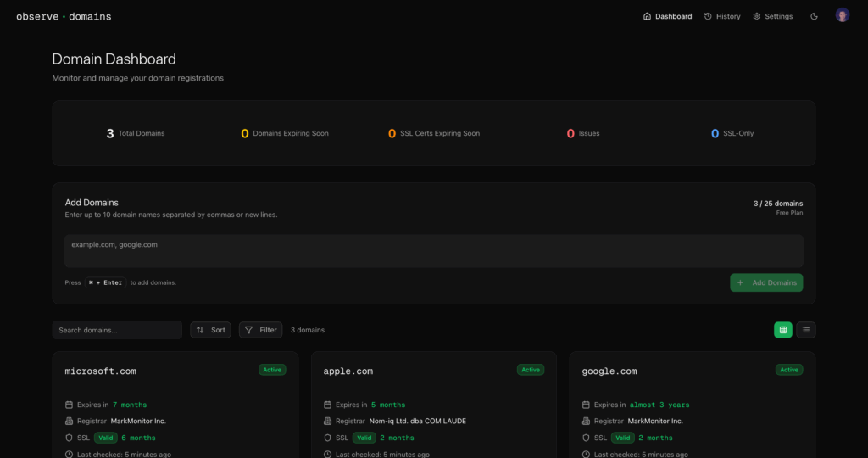868x458 pixels.
Task: Click the observe.domains logo
Action: tap(64, 16)
